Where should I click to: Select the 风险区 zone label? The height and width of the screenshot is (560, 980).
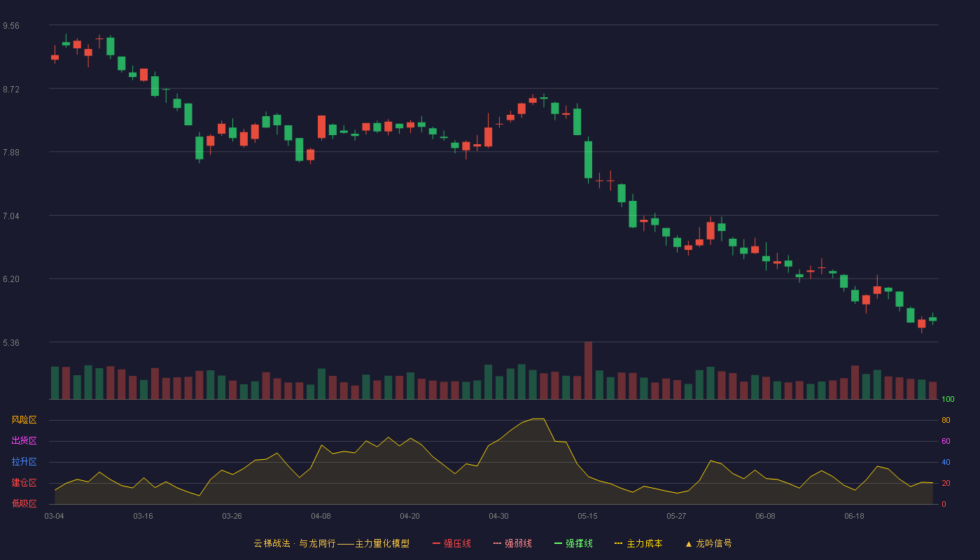pyautogui.click(x=24, y=420)
